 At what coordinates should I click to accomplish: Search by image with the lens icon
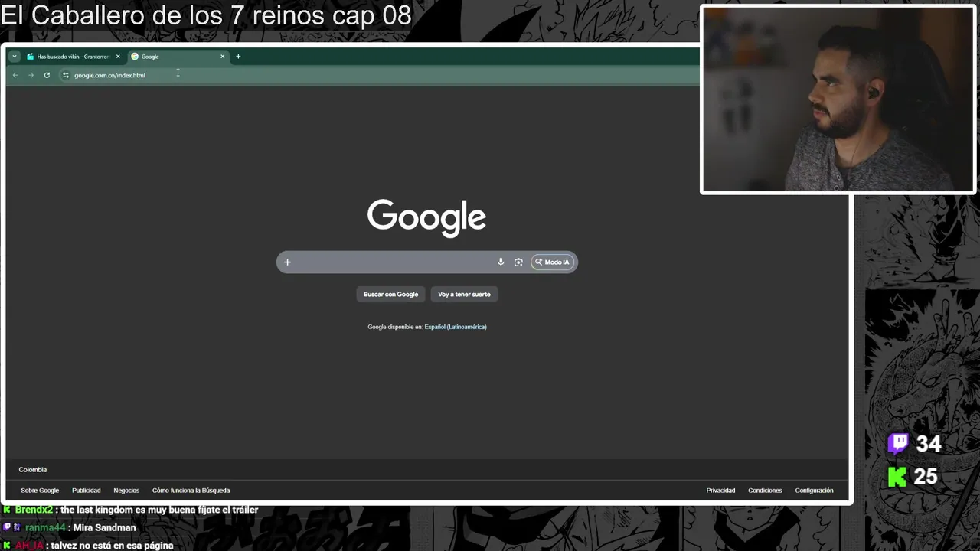(x=518, y=262)
